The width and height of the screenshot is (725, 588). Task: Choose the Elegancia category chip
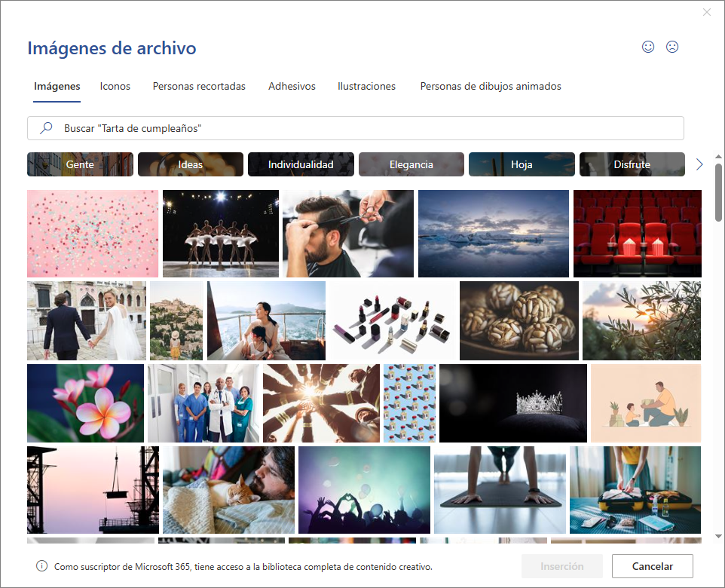pyautogui.click(x=411, y=164)
